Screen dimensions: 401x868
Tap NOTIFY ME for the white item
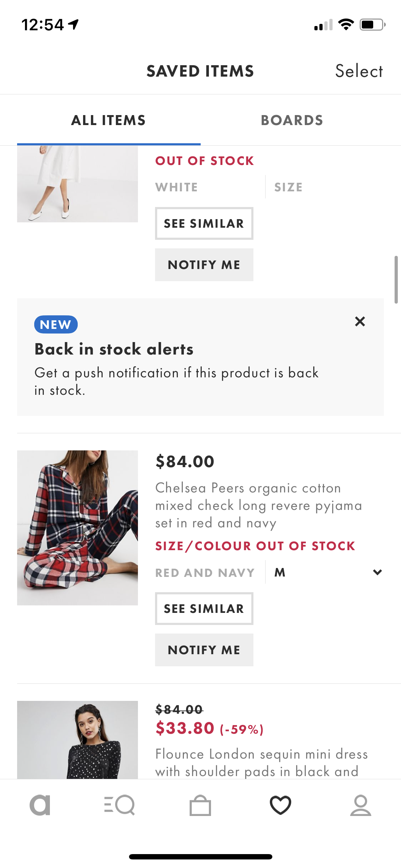(x=204, y=265)
